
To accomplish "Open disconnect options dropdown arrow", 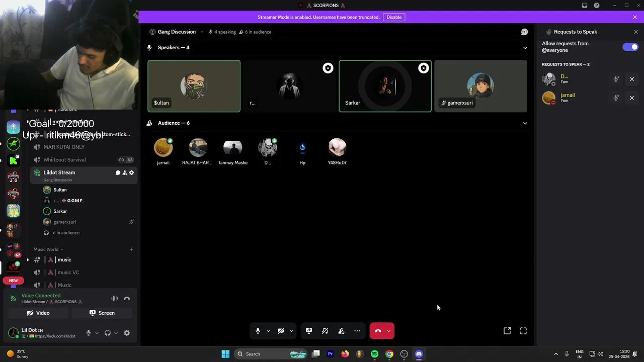I will coord(388,331).
